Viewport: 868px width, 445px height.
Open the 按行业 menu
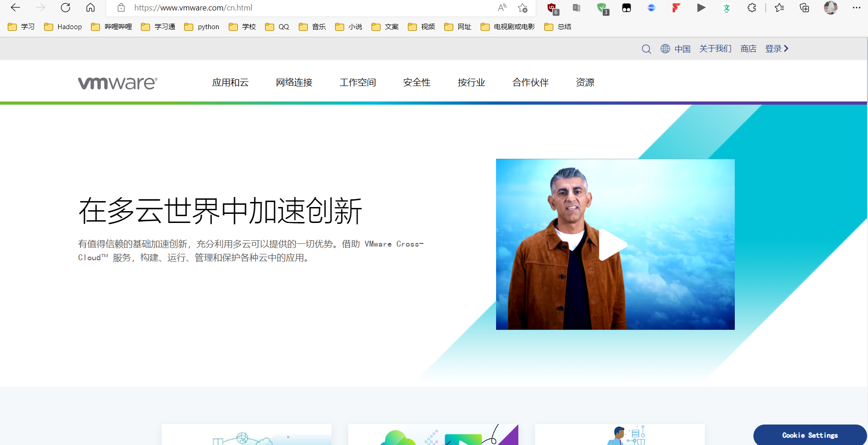click(472, 82)
